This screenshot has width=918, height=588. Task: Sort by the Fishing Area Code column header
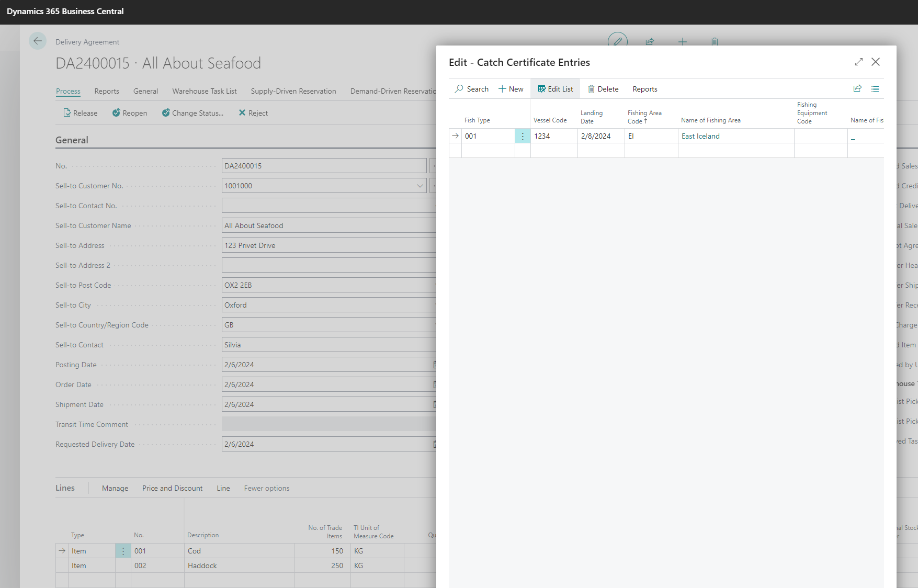(x=644, y=117)
